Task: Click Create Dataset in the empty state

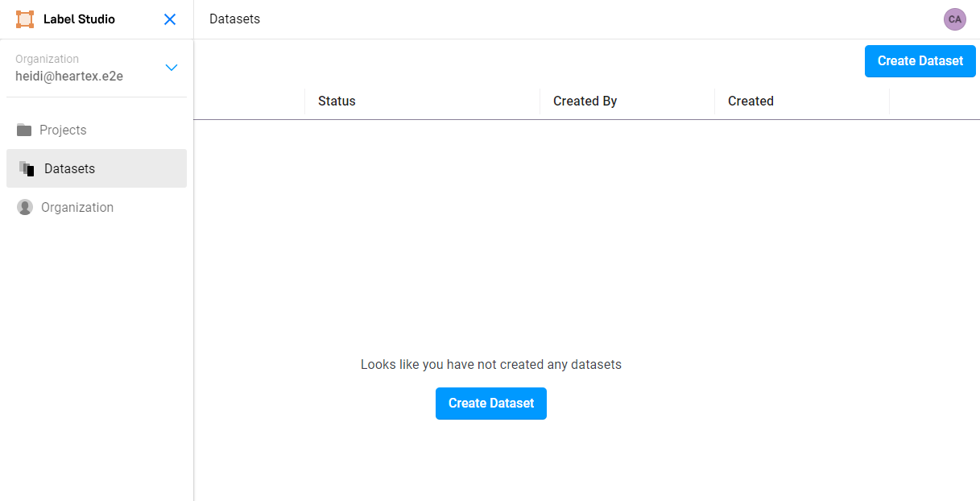Action: pos(490,404)
